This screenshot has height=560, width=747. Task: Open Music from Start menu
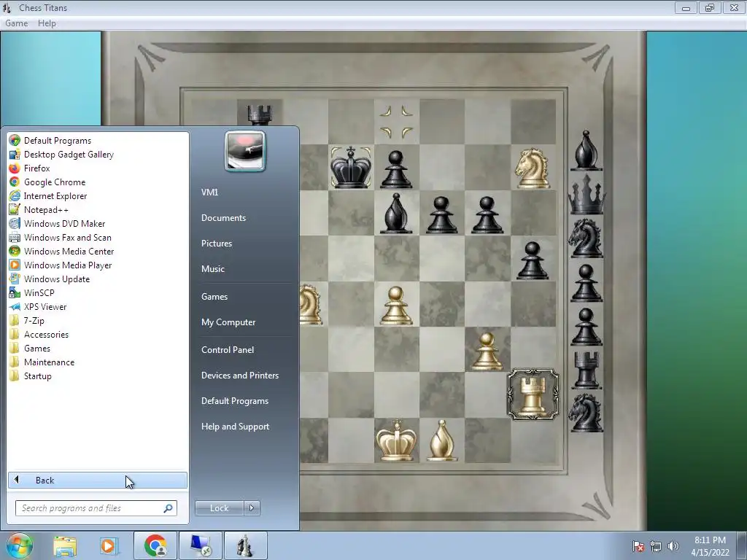[212, 269]
